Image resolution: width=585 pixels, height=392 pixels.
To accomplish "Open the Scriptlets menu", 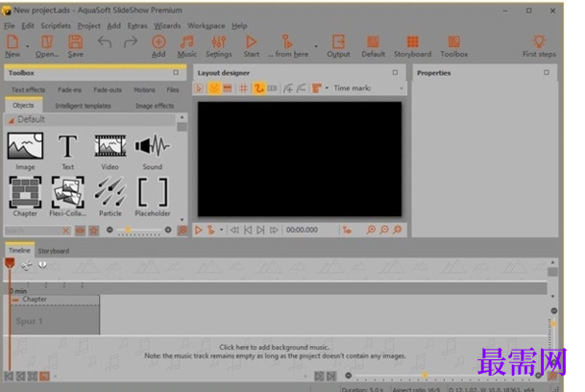I will (56, 26).
